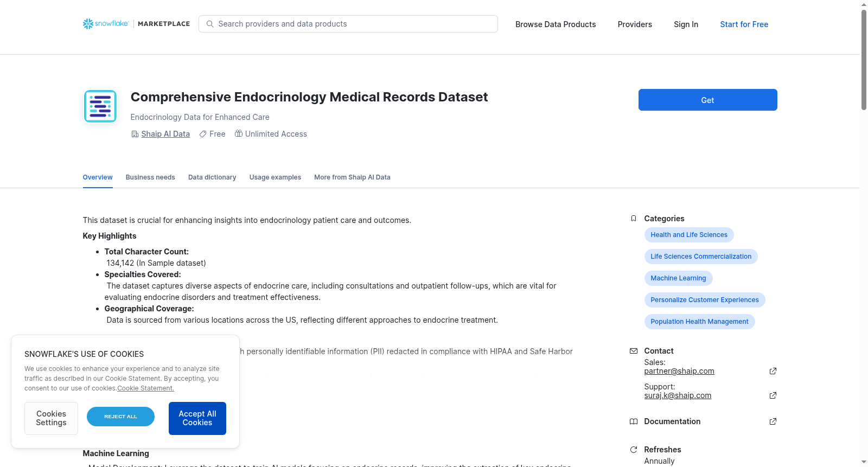Click the Categories bookmark icon

[634, 219]
